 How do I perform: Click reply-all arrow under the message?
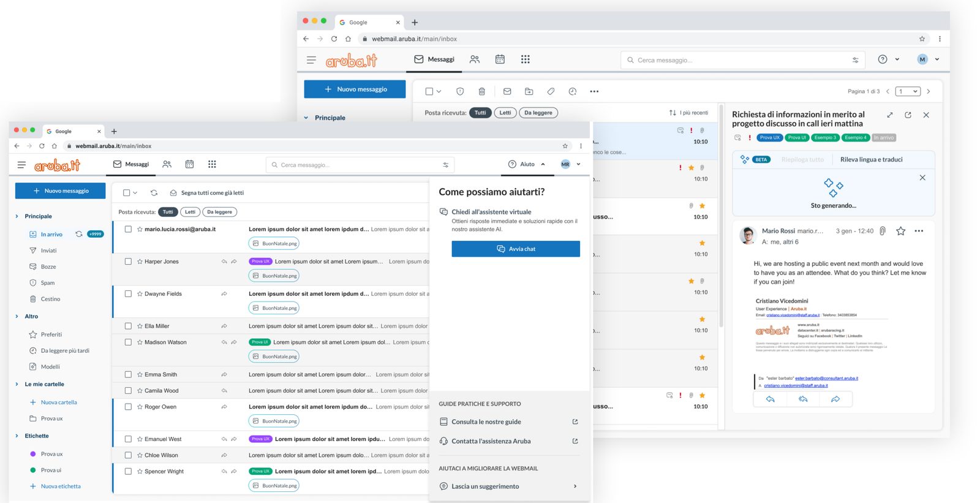pos(803,399)
